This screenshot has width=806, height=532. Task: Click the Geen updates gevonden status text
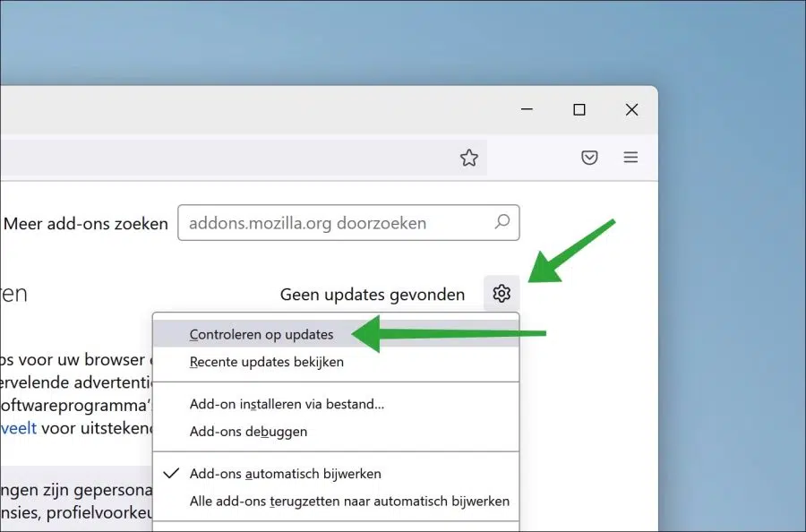(x=373, y=295)
